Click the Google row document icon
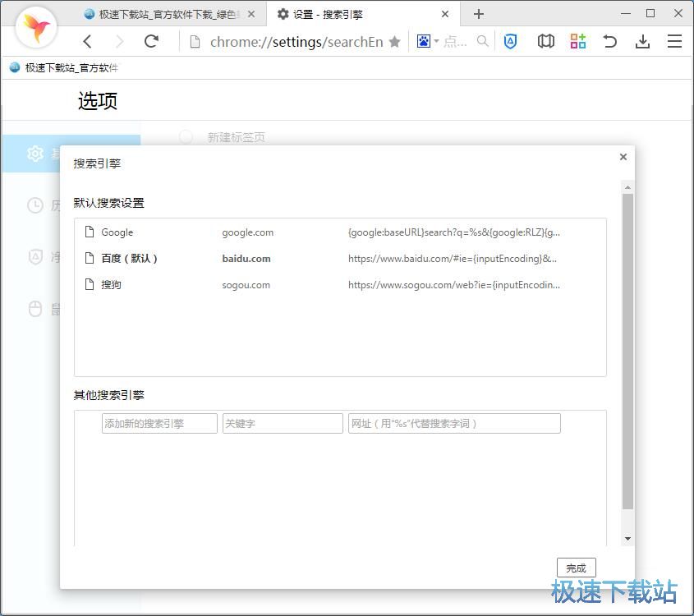The width and height of the screenshot is (694, 616). coord(90,232)
